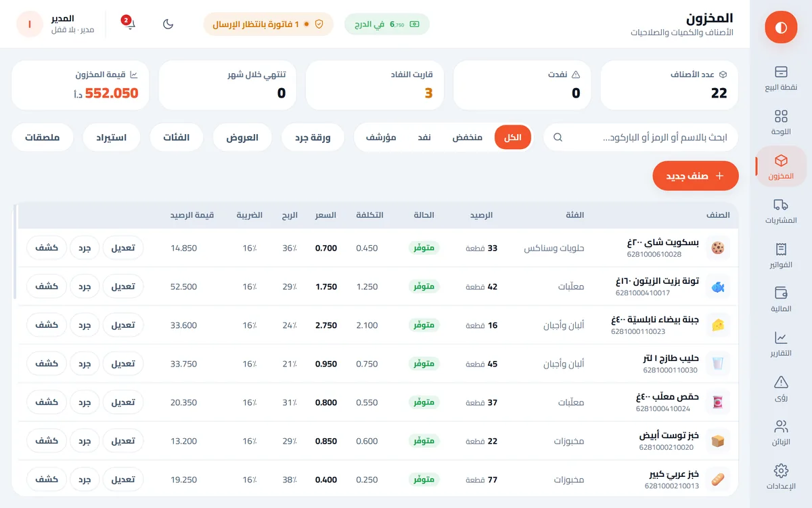Open الفئات categories

[x=176, y=137]
